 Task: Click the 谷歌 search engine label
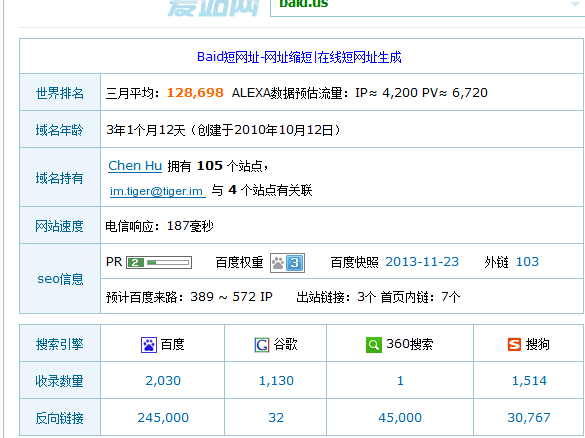click(285, 344)
